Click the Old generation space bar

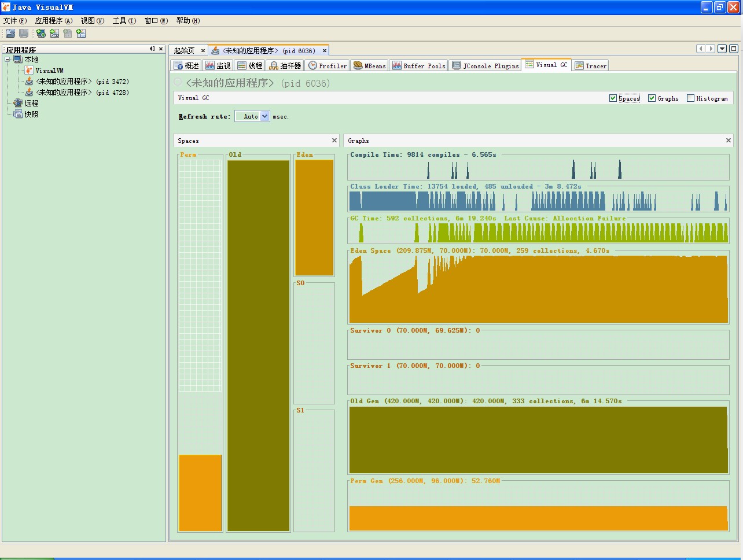258,345
